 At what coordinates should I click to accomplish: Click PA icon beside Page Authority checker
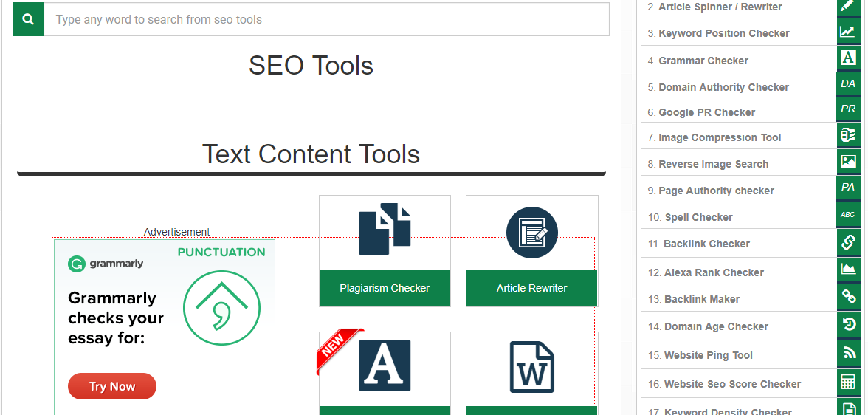tap(848, 188)
